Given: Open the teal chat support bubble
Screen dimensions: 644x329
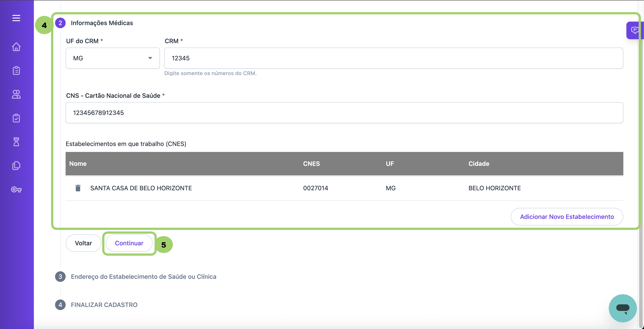Looking at the screenshot, I should 622,308.
